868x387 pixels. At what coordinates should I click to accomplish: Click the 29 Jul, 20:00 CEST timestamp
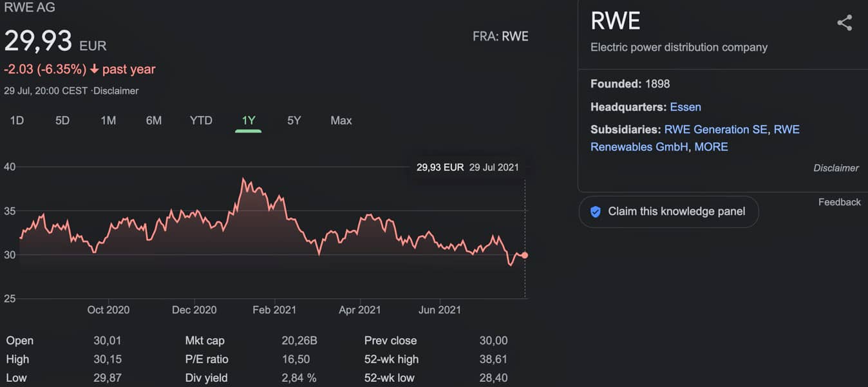46,91
